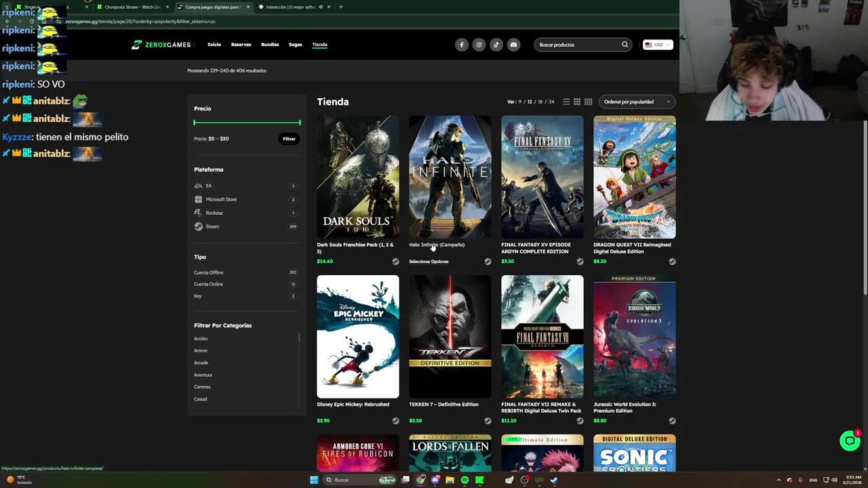Select the Aventura category
This screenshot has width=868, height=488.
(203, 375)
